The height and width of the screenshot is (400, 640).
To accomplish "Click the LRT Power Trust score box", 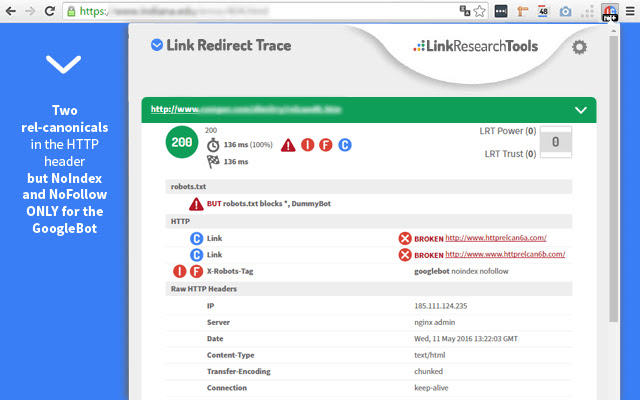I will click(x=555, y=143).
